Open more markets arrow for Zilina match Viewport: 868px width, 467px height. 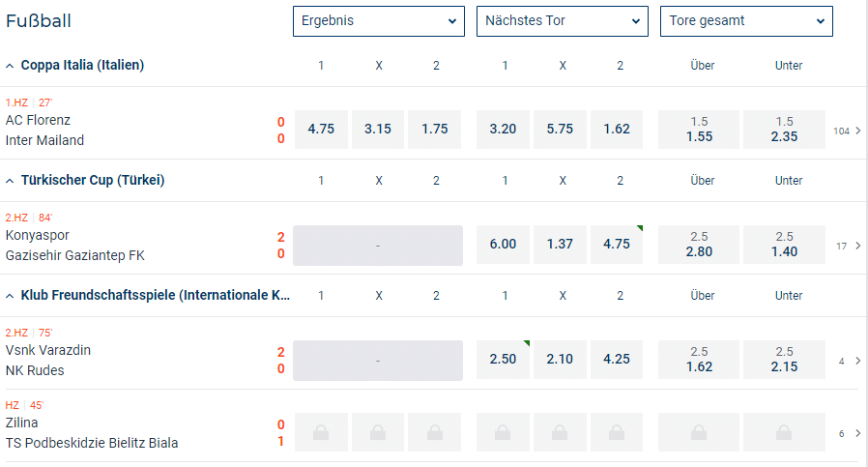[857, 433]
